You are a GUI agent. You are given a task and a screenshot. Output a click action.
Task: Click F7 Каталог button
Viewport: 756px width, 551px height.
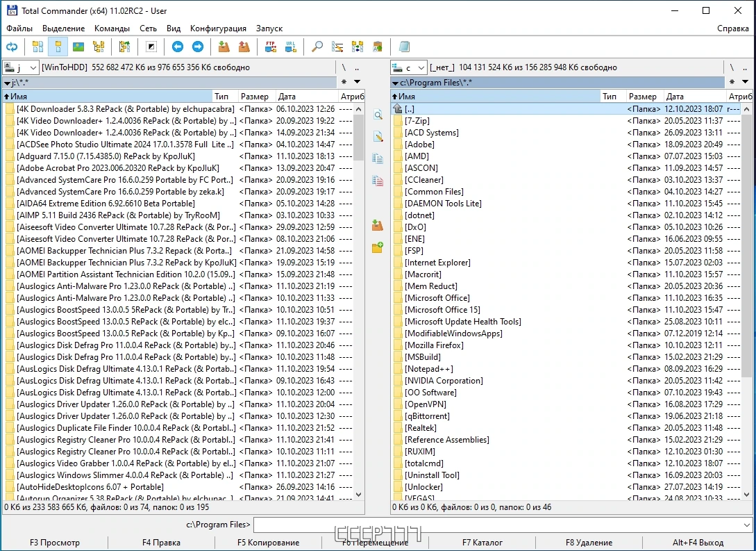point(482,543)
